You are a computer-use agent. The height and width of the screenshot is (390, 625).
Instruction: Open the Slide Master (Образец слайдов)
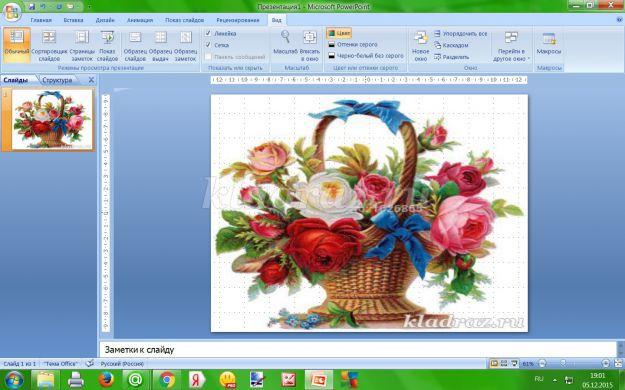(135, 46)
